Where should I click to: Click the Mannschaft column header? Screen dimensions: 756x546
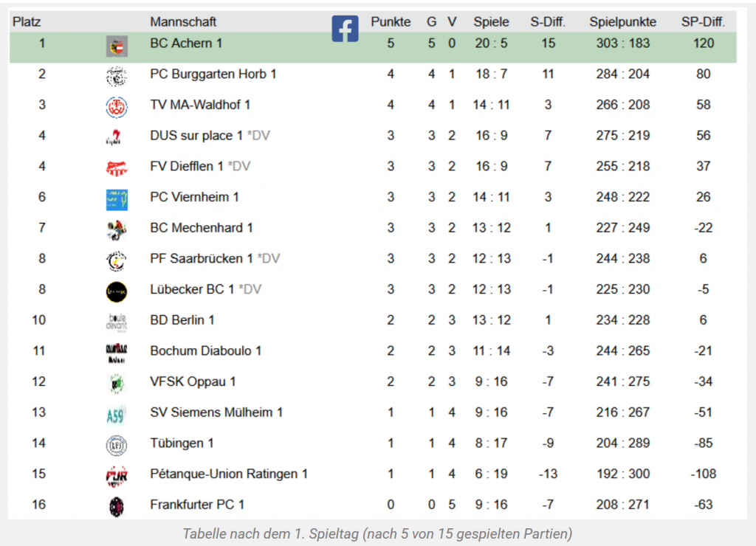point(183,22)
